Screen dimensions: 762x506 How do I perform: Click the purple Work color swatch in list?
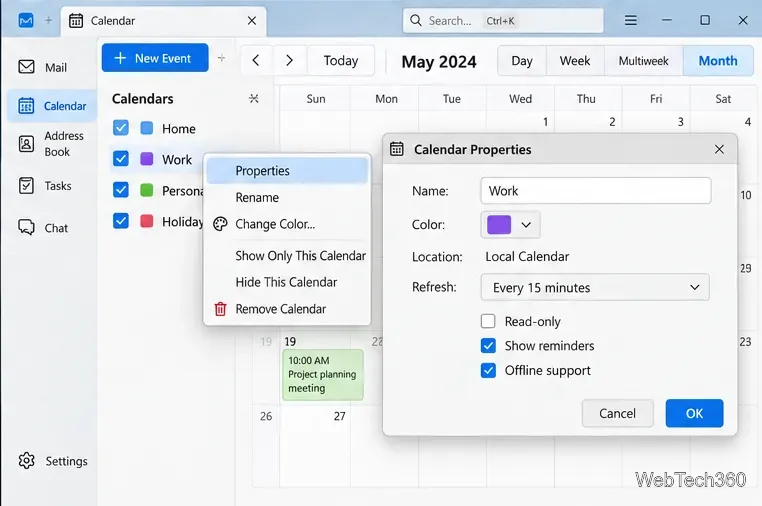(146, 158)
